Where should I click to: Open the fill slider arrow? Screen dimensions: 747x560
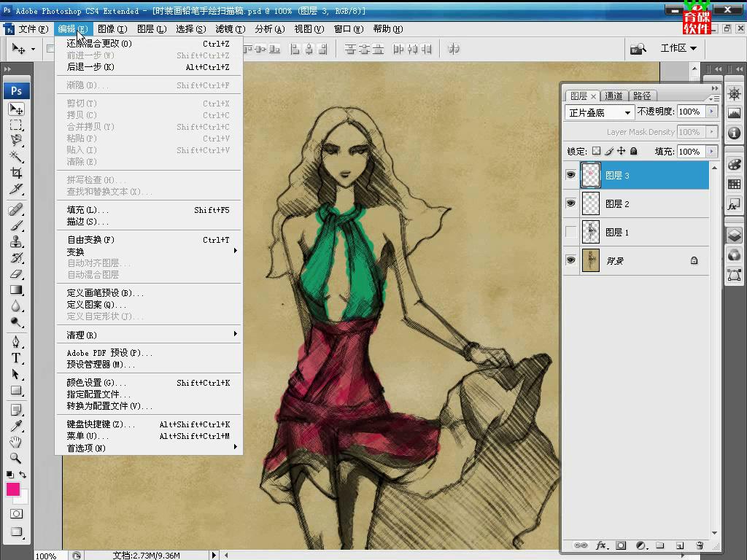(712, 152)
